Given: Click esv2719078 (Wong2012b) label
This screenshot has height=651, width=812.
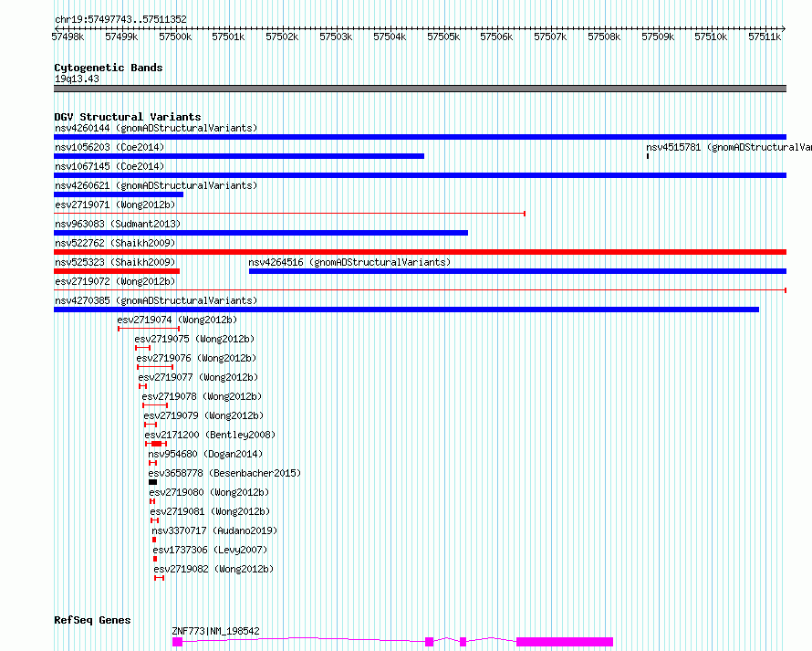Looking at the screenshot, I should 202,396.
